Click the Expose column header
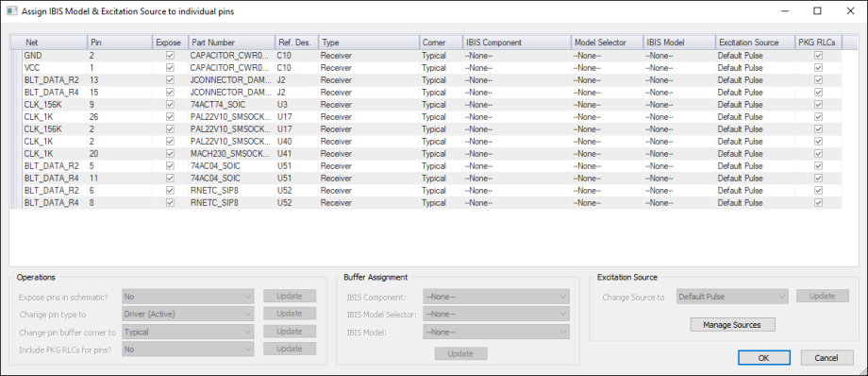 tap(171, 43)
